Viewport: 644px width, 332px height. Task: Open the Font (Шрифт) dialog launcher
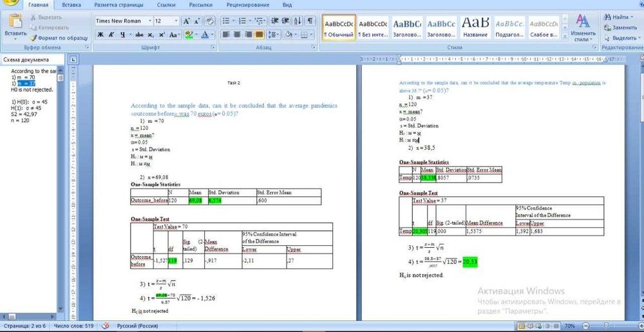(213, 48)
